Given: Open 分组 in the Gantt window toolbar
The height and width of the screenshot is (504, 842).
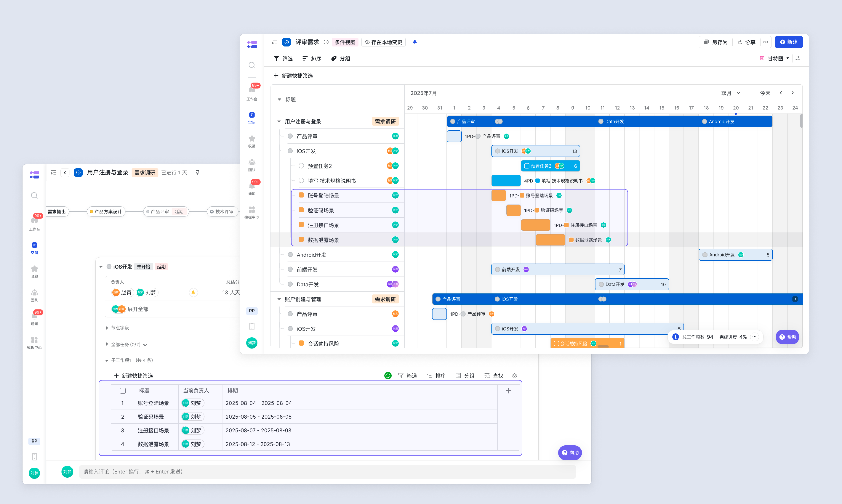Looking at the screenshot, I should click(340, 58).
